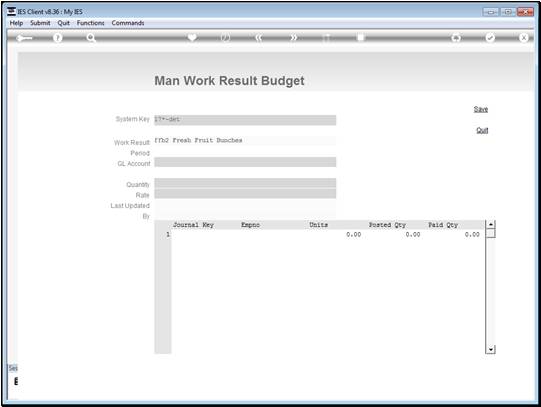541x407 pixels.
Task: Click the Quantity input field
Action: (245, 183)
